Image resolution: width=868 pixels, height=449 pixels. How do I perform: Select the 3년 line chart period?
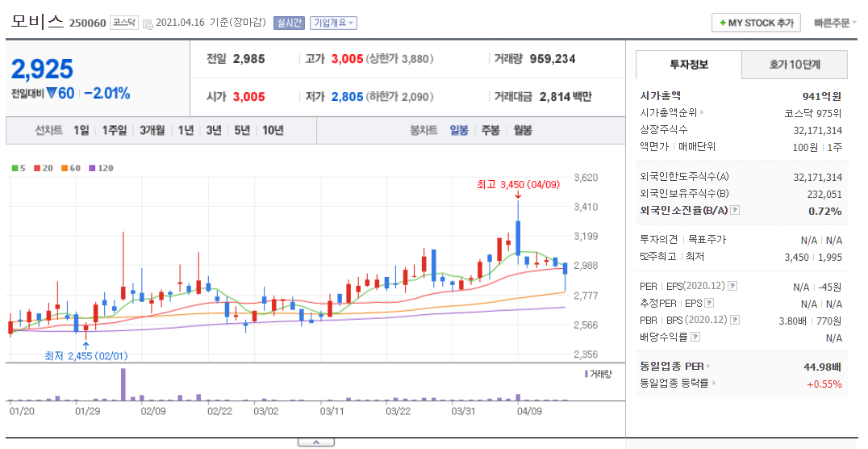tap(214, 130)
